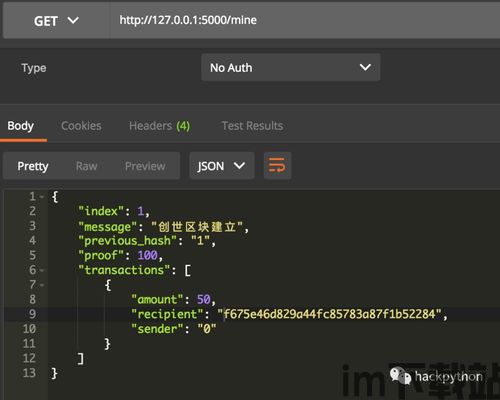This screenshot has height=400, width=500.
Task: Open the Headers (4) tab
Action: point(159,126)
